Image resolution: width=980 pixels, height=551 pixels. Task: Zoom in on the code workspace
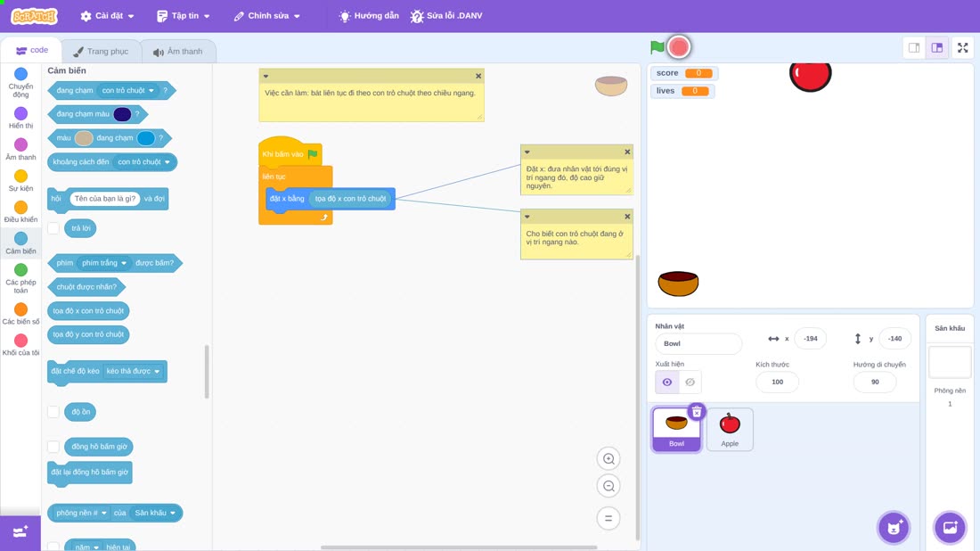pos(608,459)
